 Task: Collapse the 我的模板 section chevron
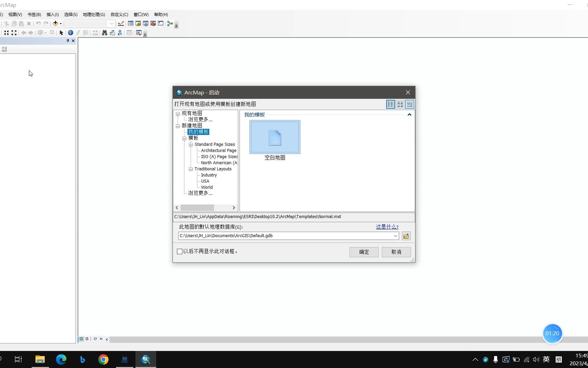409,115
